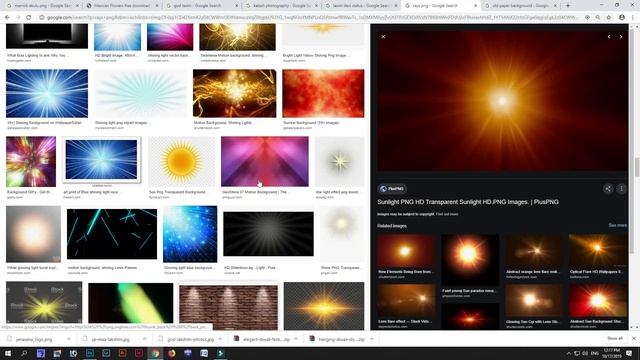
Task: Switch to the first Google Search tab
Action: tap(43, 6)
